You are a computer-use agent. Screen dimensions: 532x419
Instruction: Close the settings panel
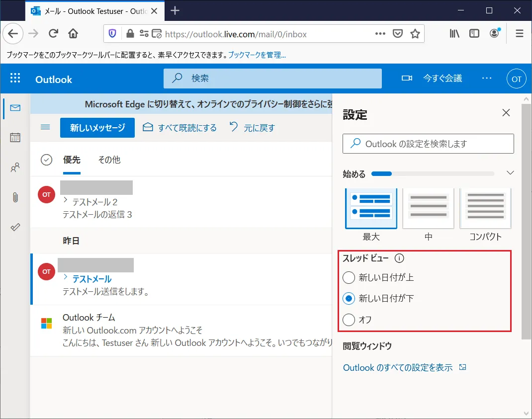pyautogui.click(x=506, y=113)
